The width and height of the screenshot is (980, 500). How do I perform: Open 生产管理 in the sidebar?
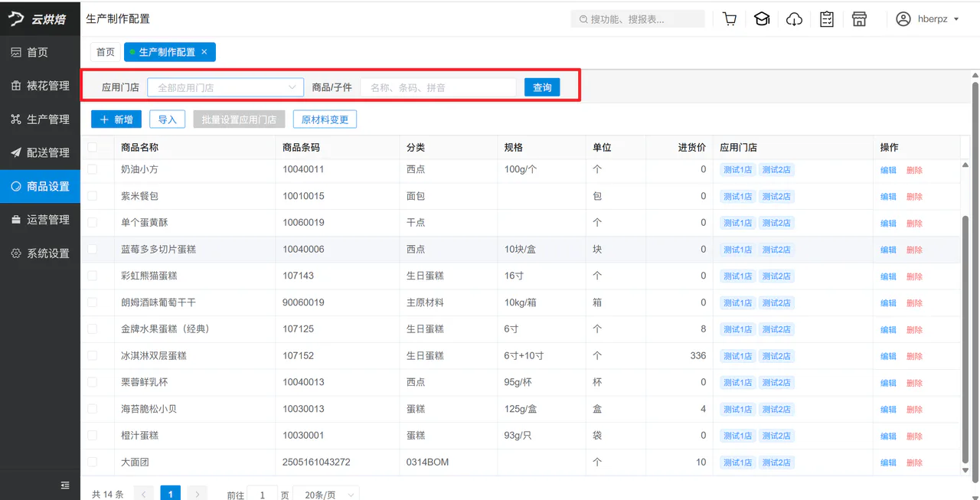point(40,119)
